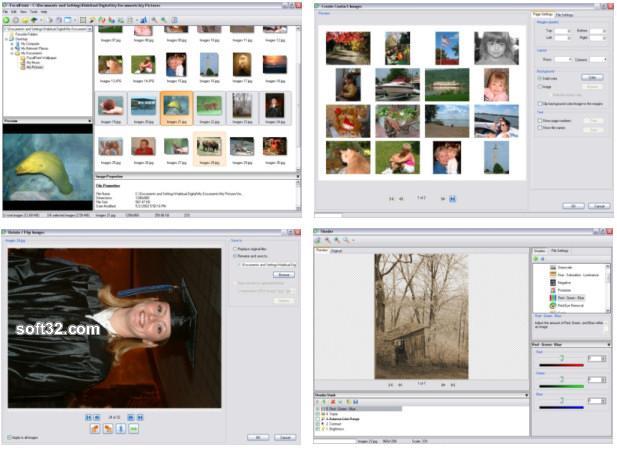Select the Solid color background radio button
This screenshot has width=617, height=451.
click(540, 78)
